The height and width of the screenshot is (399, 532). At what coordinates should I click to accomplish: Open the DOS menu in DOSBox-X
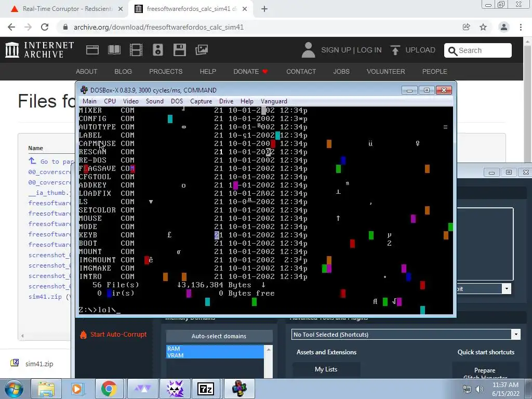pos(177,101)
